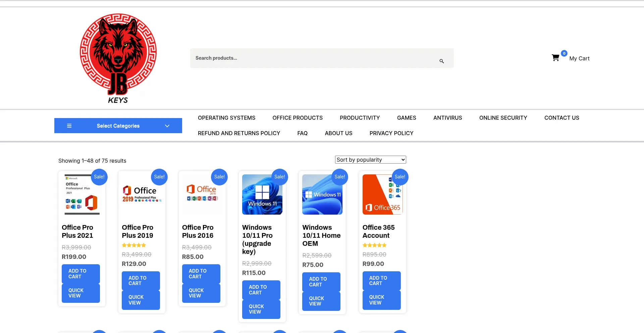Click the Sale badge on Office 365 Account

point(400,177)
